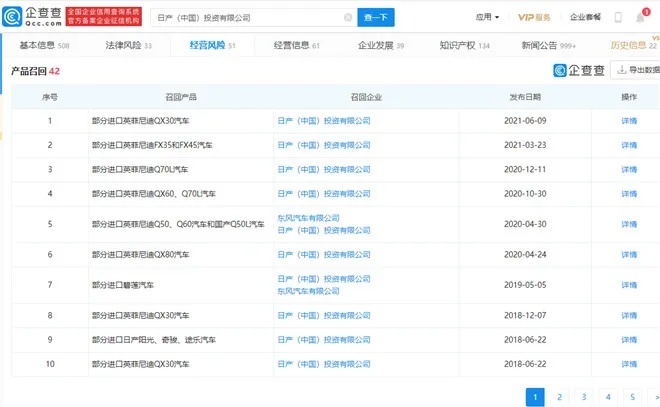Switch to the 基本信息 tab

(x=44, y=45)
